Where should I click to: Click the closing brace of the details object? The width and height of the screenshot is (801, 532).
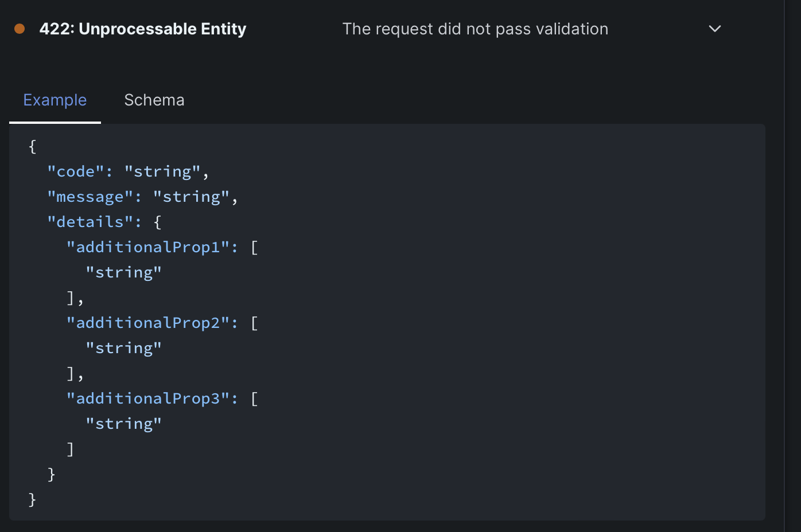tap(51, 474)
